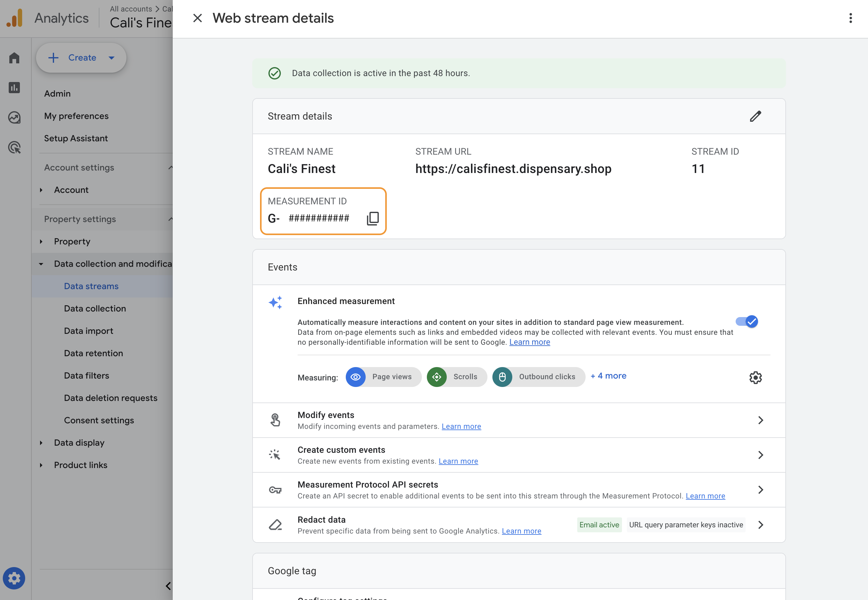868x600 pixels.
Task: Open the Advertising icon in left rail
Action: pos(14,148)
